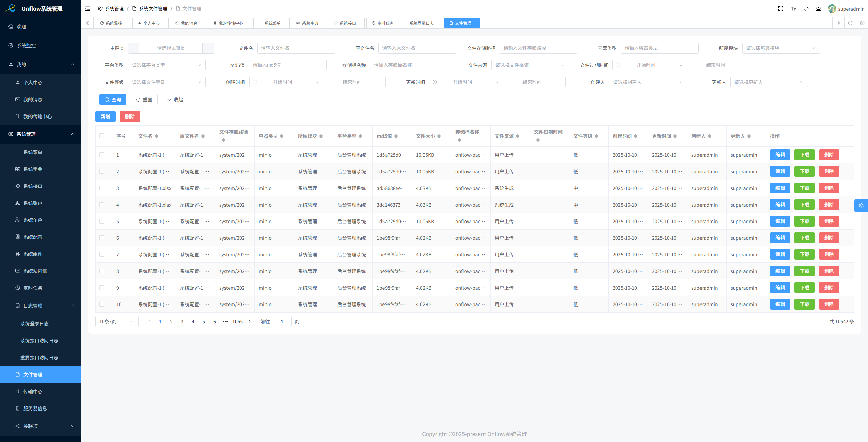Image resolution: width=868 pixels, height=442 pixels.
Task: Open the font size settings icon
Action: click(793, 9)
